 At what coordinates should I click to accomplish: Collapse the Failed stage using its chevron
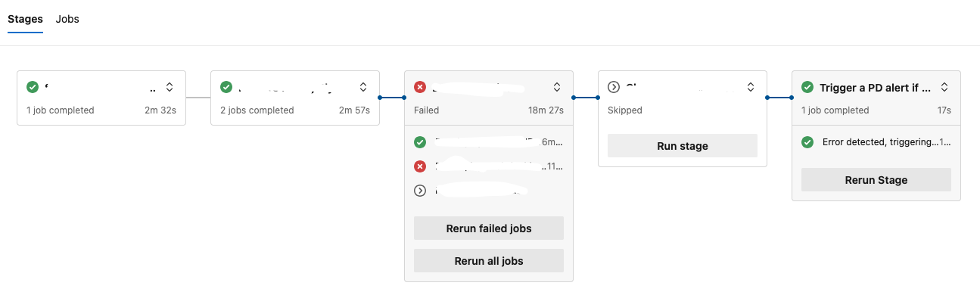point(557,87)
